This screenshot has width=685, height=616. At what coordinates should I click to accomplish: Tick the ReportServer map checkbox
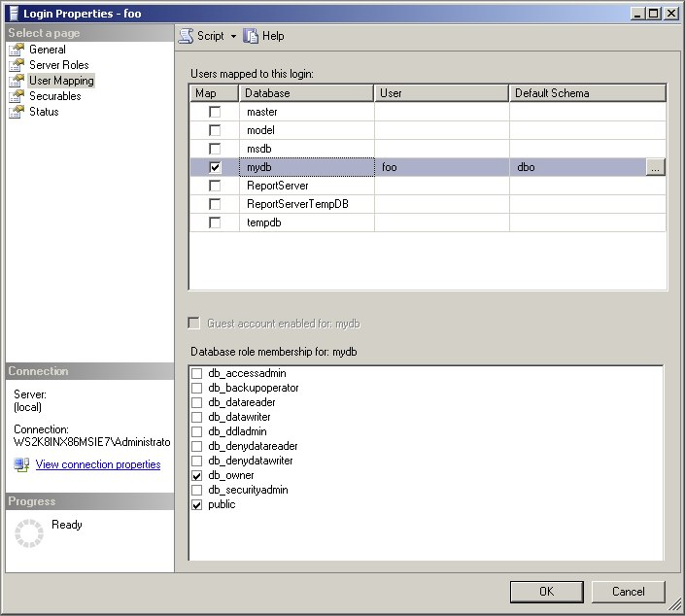215,186
